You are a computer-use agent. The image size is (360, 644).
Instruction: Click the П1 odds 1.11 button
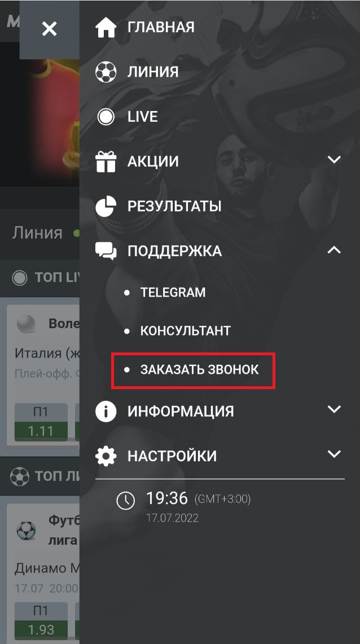(41, 422)
